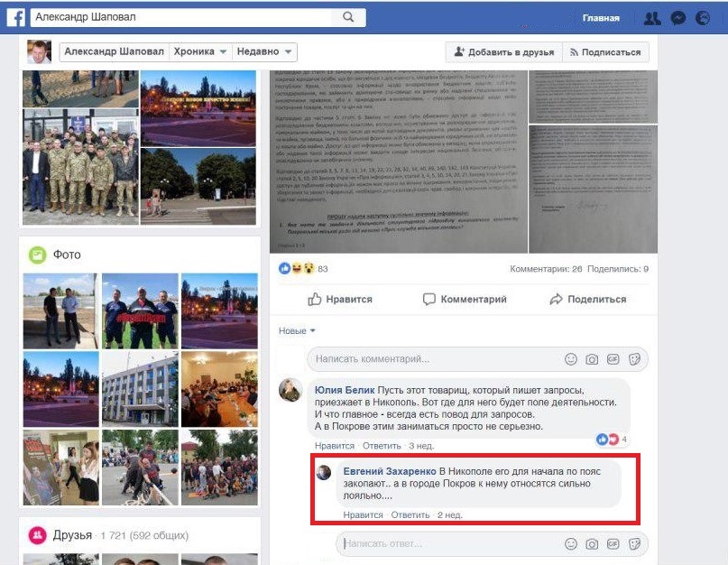728x565 pixels.
Task: Open the emoji picker in comment box
Action: [571, 359]
